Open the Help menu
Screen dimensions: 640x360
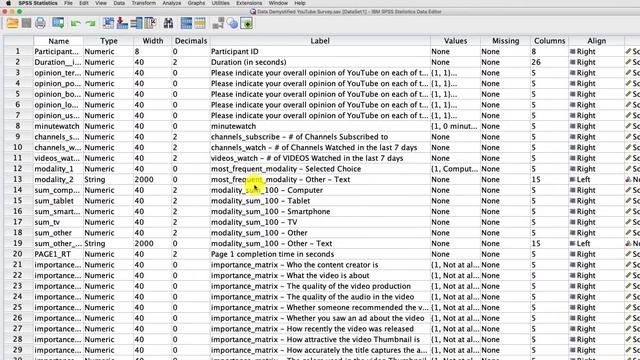pyautogui.click(x=300, y=3)
